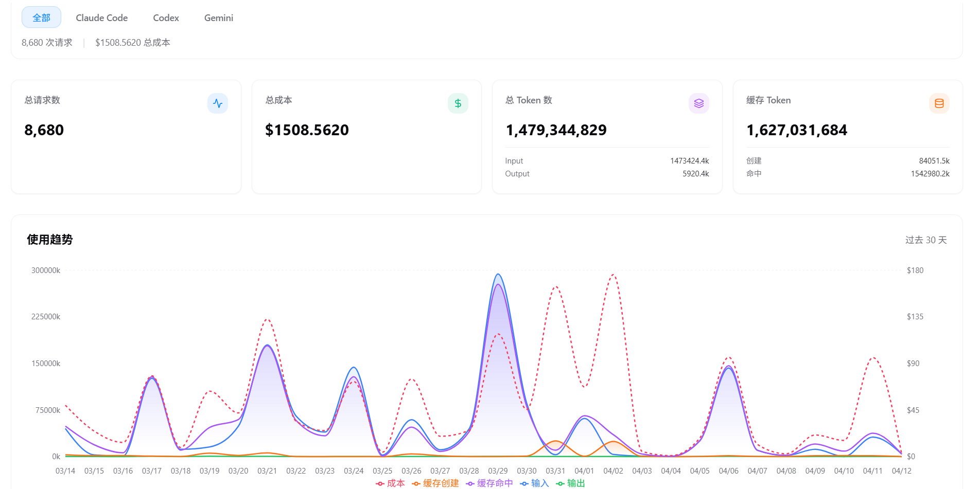980x489 pixels.
Task: Hide the 缓存创建 series via legend
Action: click(435, 483)
